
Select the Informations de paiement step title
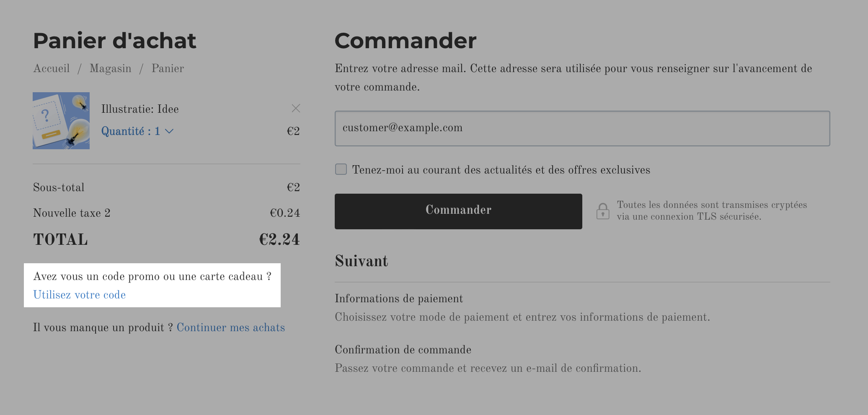pos(399,298)
